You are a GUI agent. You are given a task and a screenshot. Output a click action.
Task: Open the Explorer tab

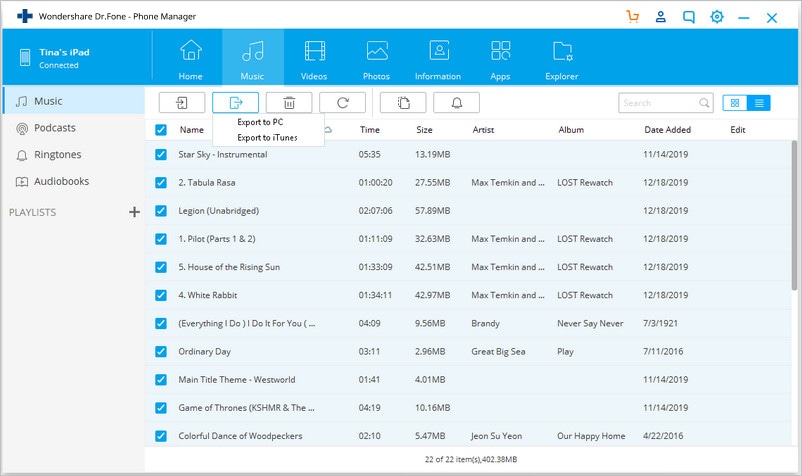562,59
